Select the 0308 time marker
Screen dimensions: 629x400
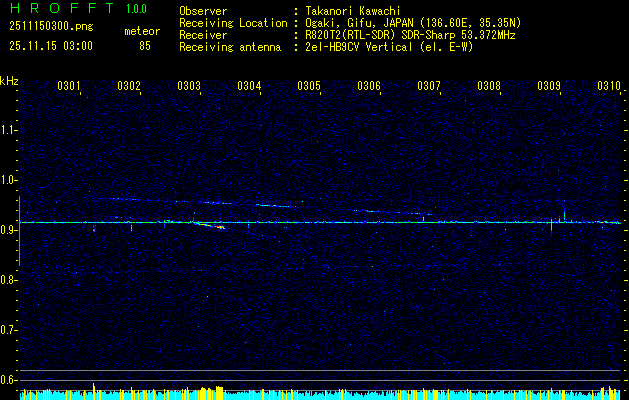click(x=489, y=87)
